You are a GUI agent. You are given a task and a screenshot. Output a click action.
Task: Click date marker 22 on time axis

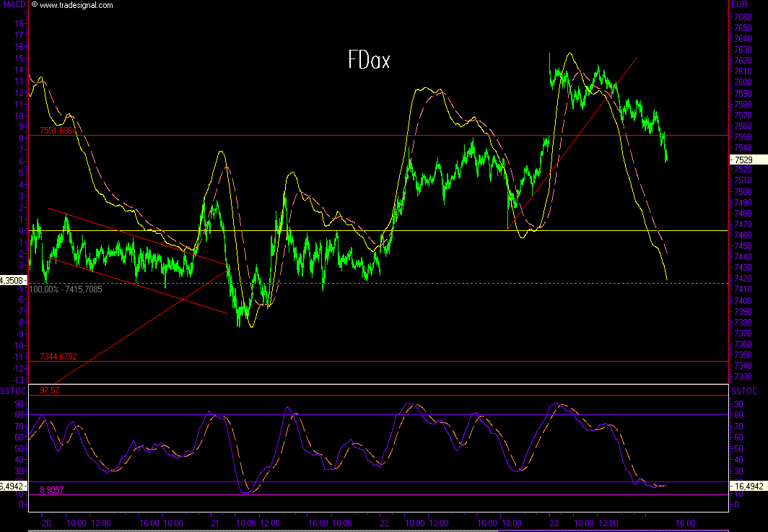tap(384, 523)
